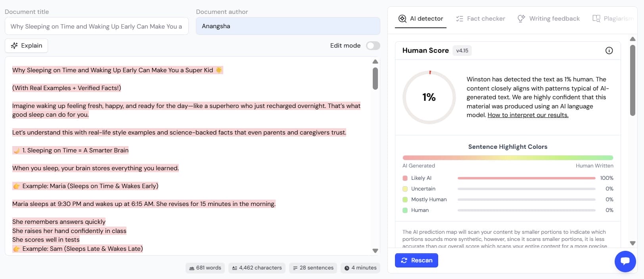This screenshot has height=279, width=644.
Task: Click the Document title input field
Action: pos(96,26)
